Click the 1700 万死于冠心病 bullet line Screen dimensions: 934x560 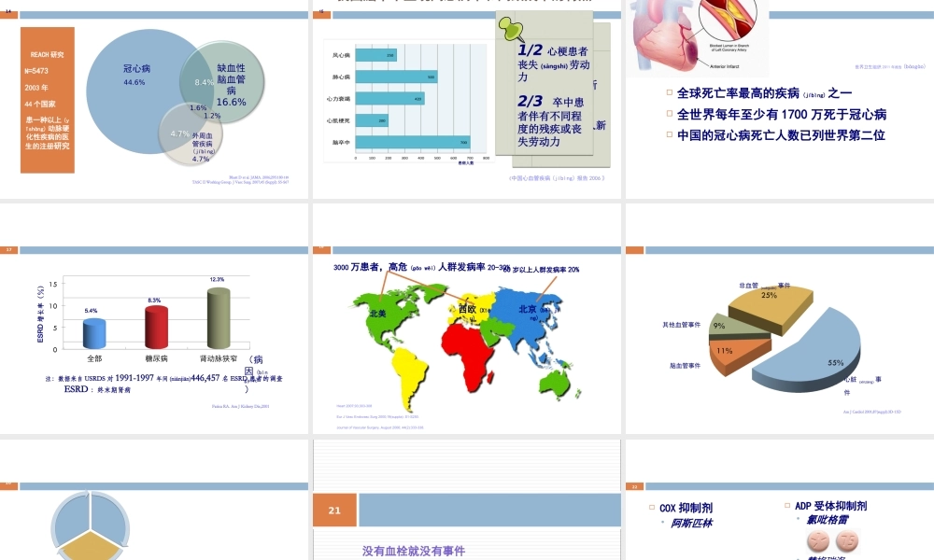[x=780, y=111]
